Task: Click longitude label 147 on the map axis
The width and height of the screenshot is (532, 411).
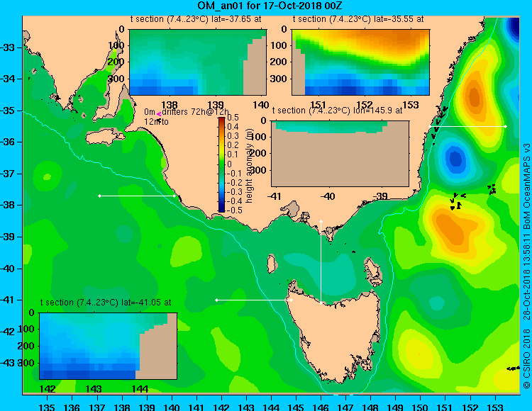Action: 345,407
